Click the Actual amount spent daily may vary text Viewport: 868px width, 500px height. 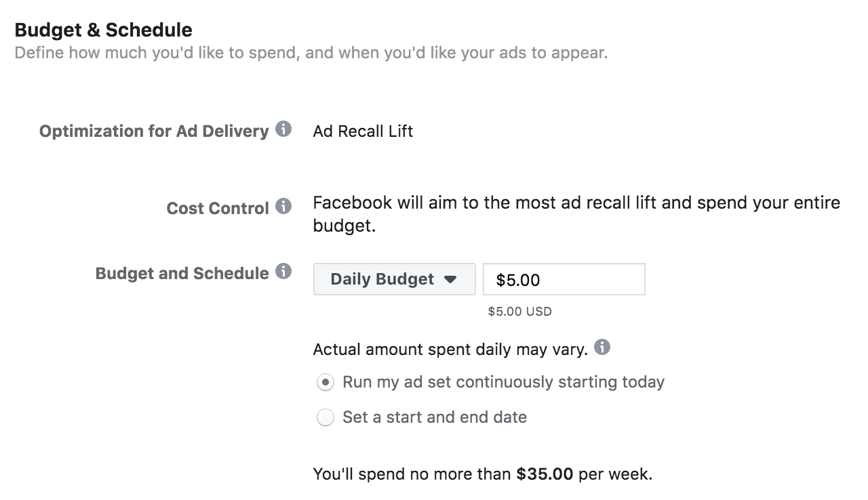(x=450, y=350)
